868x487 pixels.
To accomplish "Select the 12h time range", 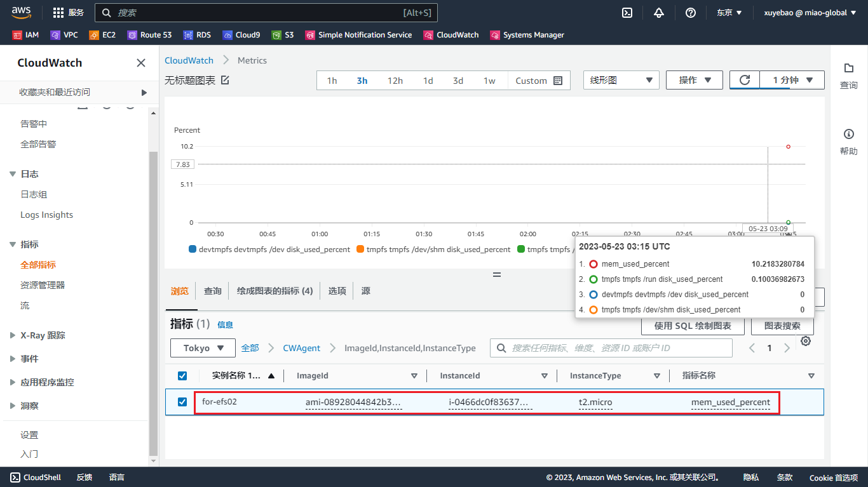I will click(x=395, y=81).
